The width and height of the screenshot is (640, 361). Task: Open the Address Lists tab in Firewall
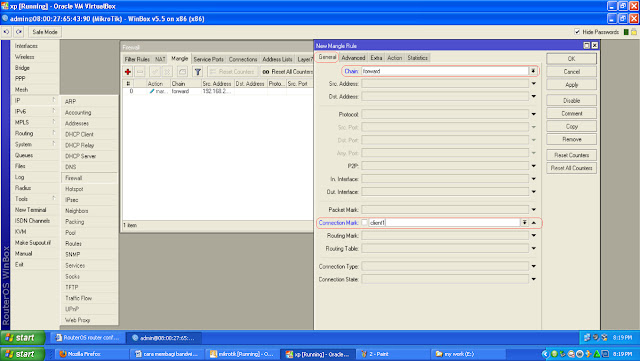click(277, 59)
